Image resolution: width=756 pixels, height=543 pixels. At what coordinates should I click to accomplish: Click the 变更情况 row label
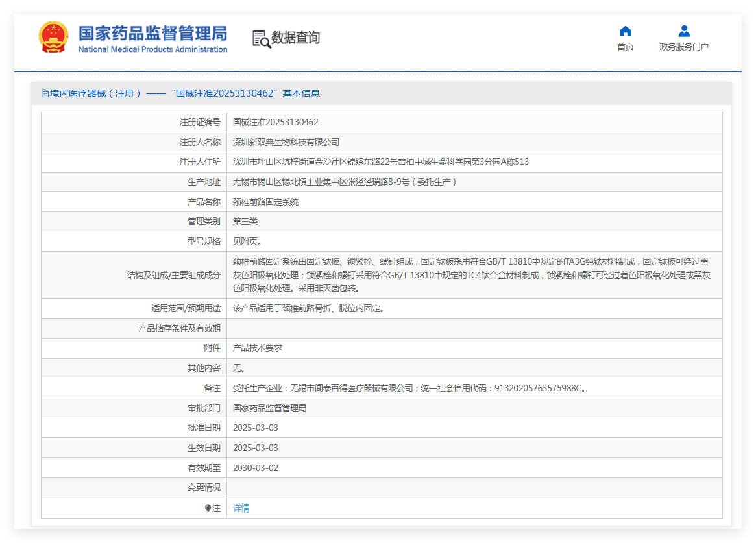[204, 488]
